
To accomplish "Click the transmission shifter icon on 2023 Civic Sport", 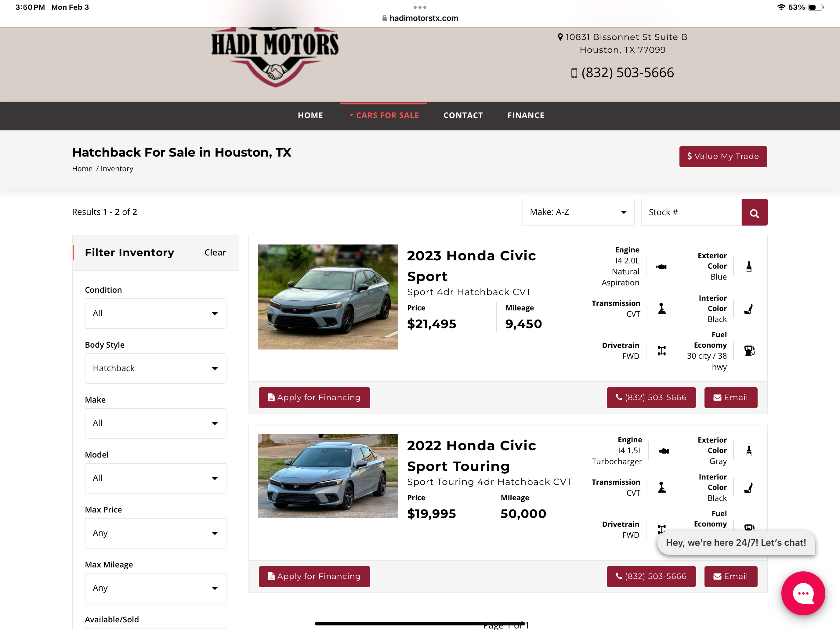I will click(662, 308).
